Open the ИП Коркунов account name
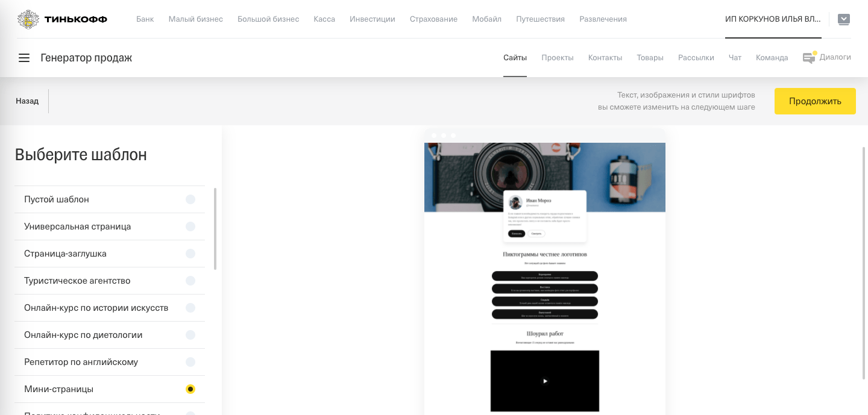The image size is (868, 415). tap(773, 19)
